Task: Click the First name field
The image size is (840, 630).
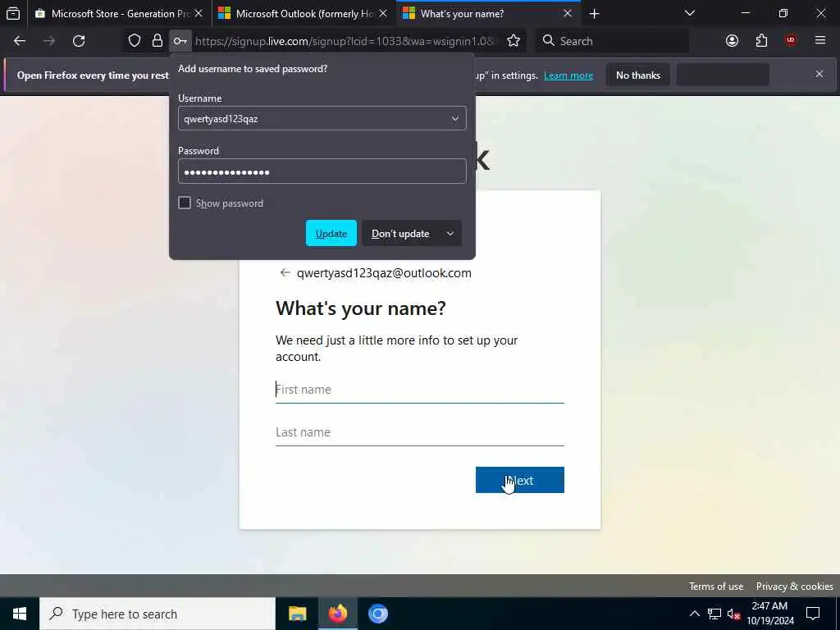Action: point(419,390)
